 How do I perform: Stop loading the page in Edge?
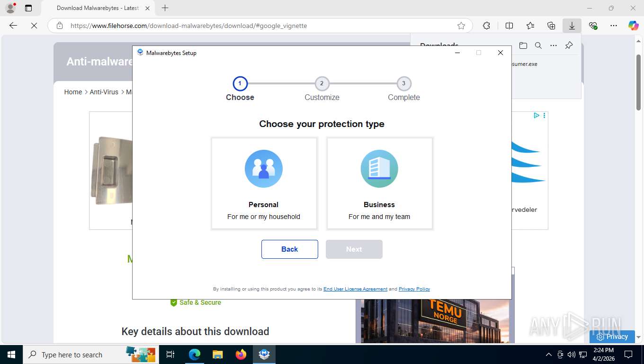(34, 26)
